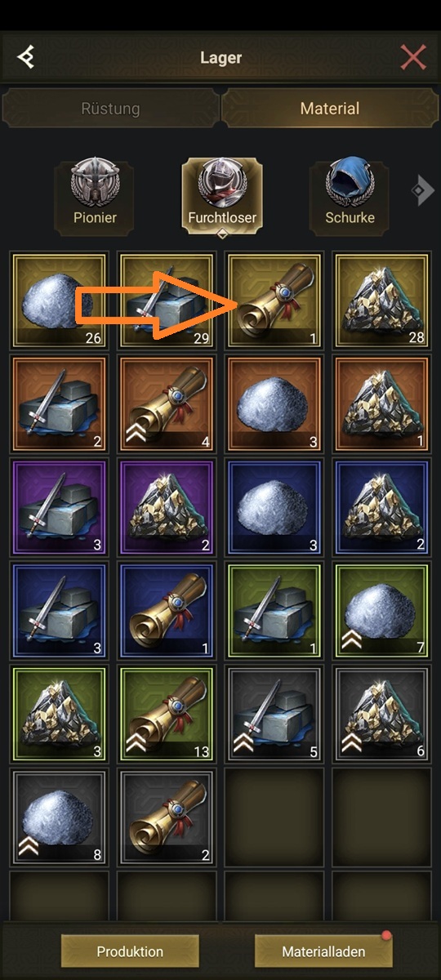The image size is (441, 980).
Task: Switch to the Schurke class filter
Action: (x=350, y=196)
